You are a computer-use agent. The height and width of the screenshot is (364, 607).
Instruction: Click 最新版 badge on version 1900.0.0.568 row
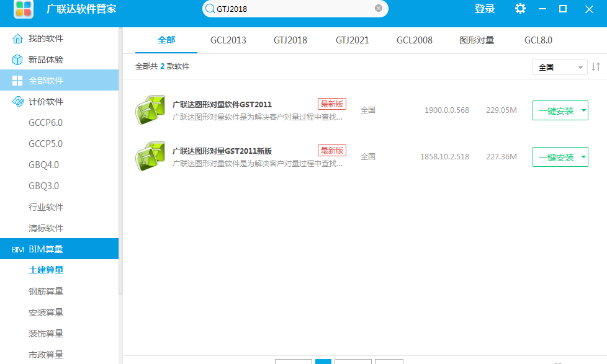coord(332,104)
